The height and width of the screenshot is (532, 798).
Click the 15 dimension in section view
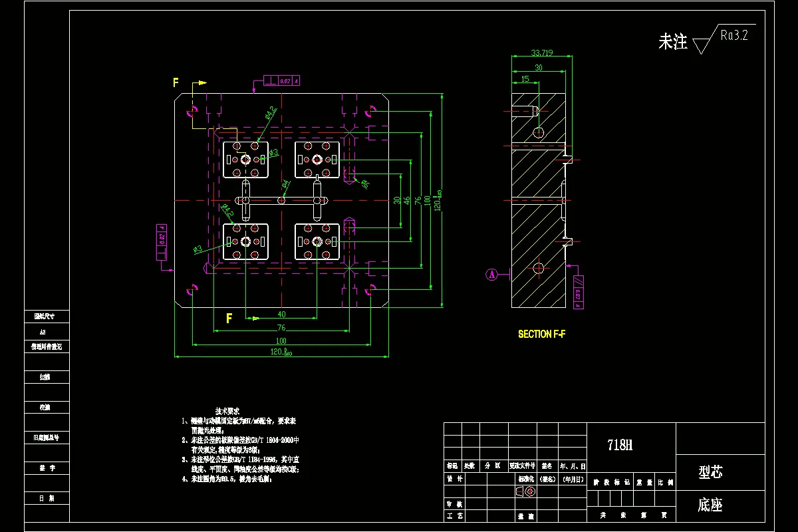[525, 78]
